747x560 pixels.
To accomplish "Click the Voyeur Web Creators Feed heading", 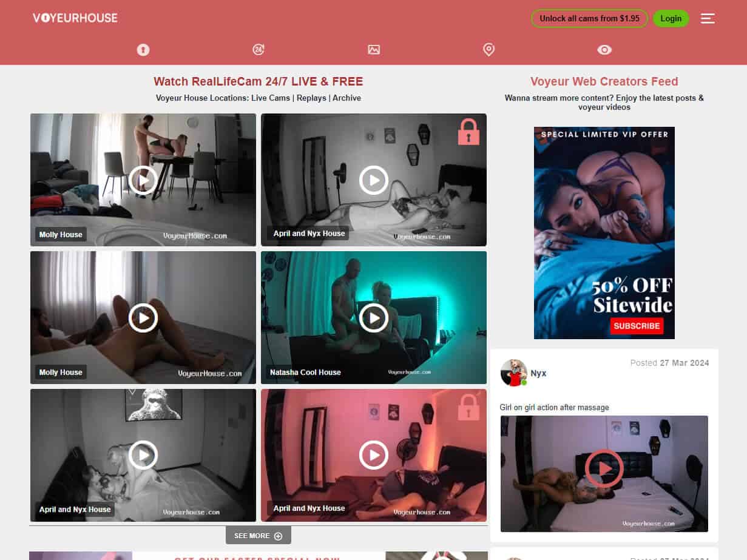I will (x=604, y=81).
